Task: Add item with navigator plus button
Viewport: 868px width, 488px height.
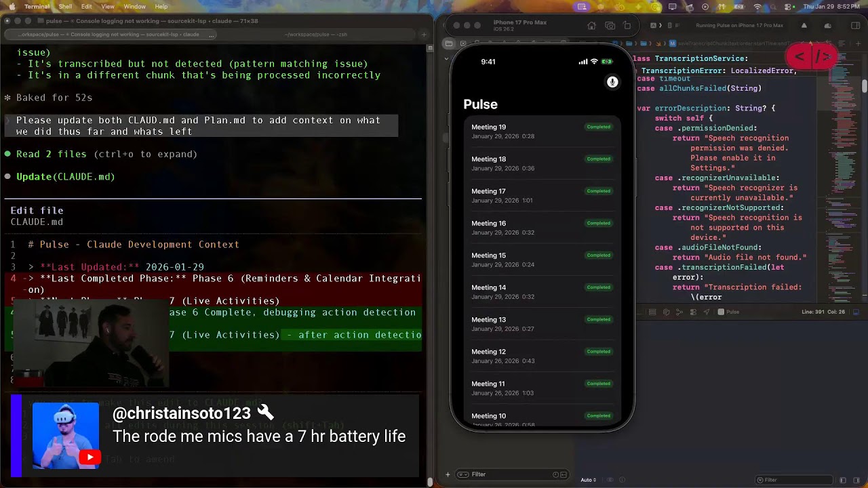Action: tap(448, 474)
